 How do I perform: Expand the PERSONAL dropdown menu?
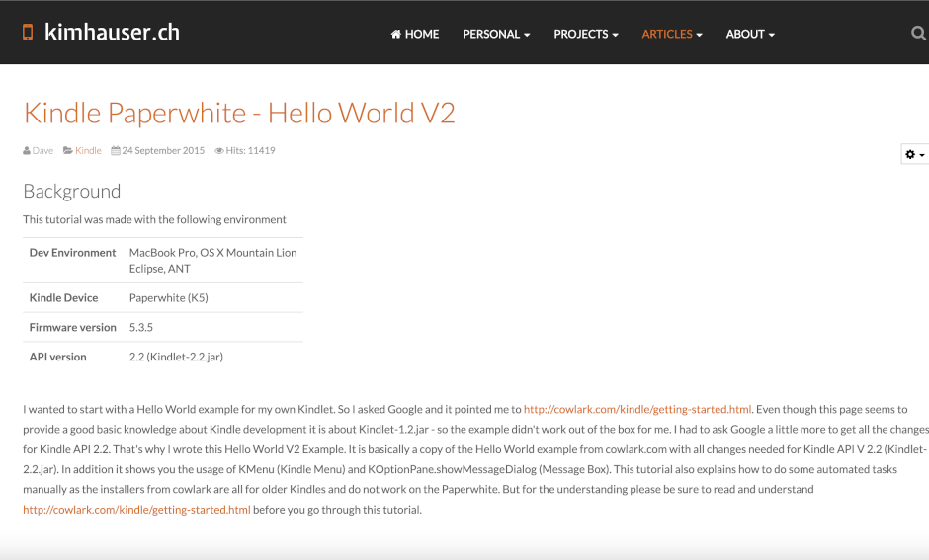(x=496, y=34)
